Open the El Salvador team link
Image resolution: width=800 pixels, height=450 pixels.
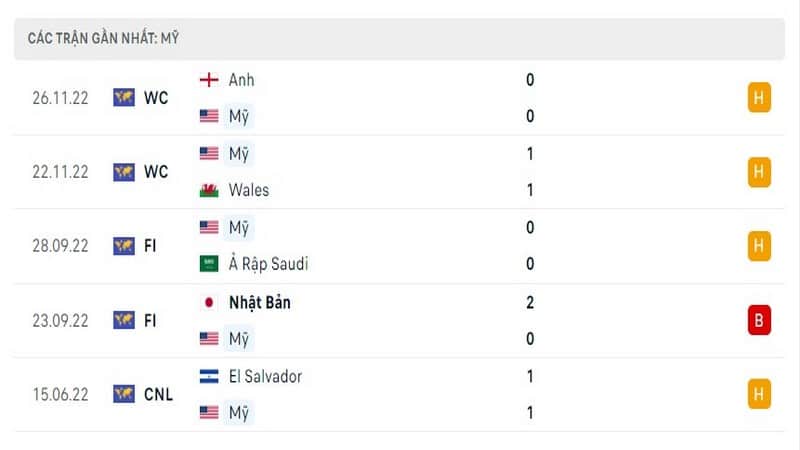pyautogui.click(x=265, y=377)
